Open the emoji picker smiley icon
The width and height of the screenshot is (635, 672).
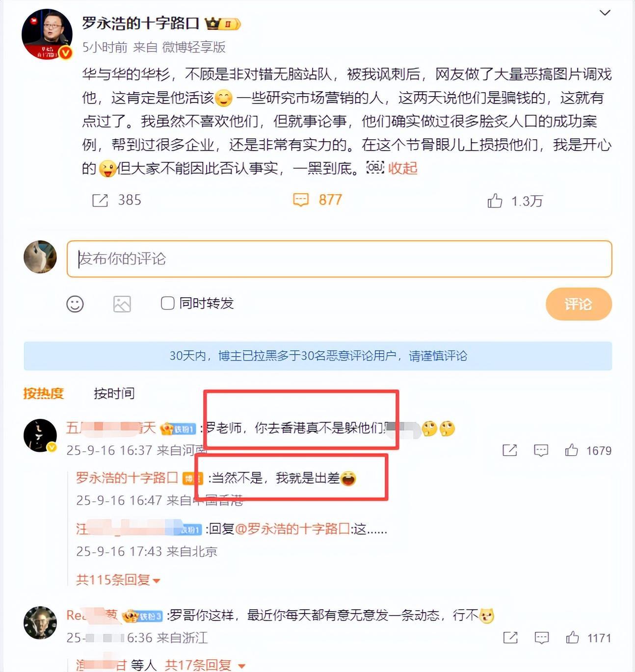(75, 304)
